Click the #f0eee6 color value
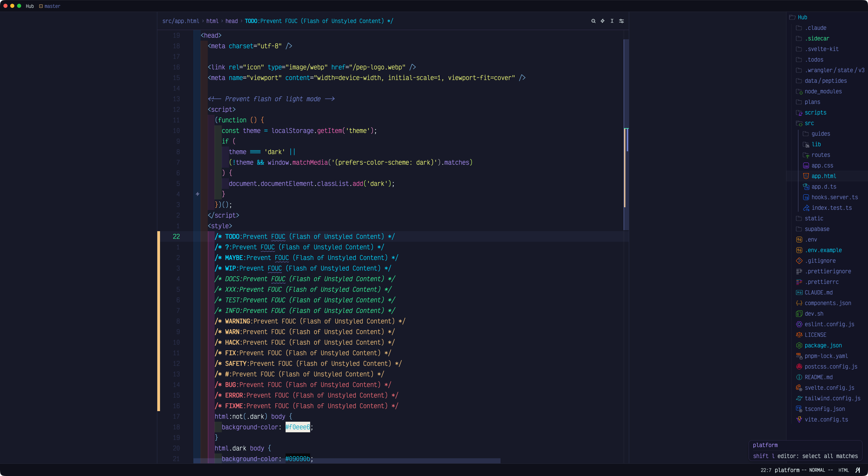Viewport: 868px width, 476px height. [x=298, y=427]
